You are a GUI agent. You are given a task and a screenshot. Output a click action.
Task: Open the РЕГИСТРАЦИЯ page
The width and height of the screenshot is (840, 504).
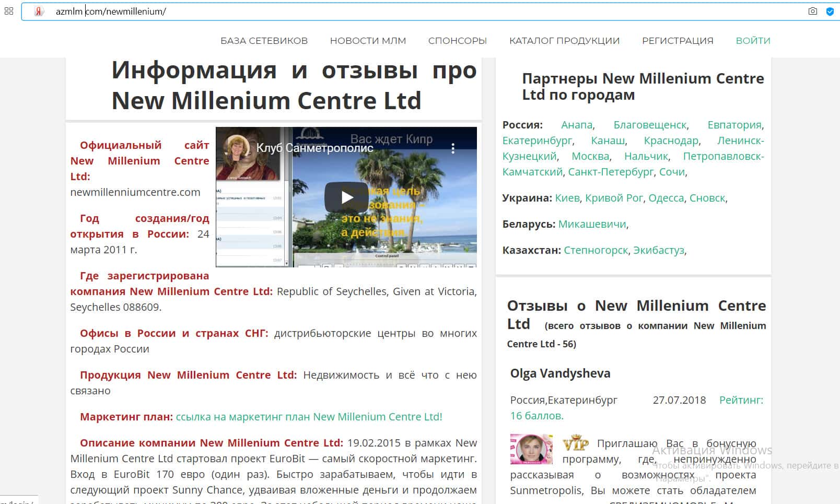pyautogui.click(x=678, y=41)
